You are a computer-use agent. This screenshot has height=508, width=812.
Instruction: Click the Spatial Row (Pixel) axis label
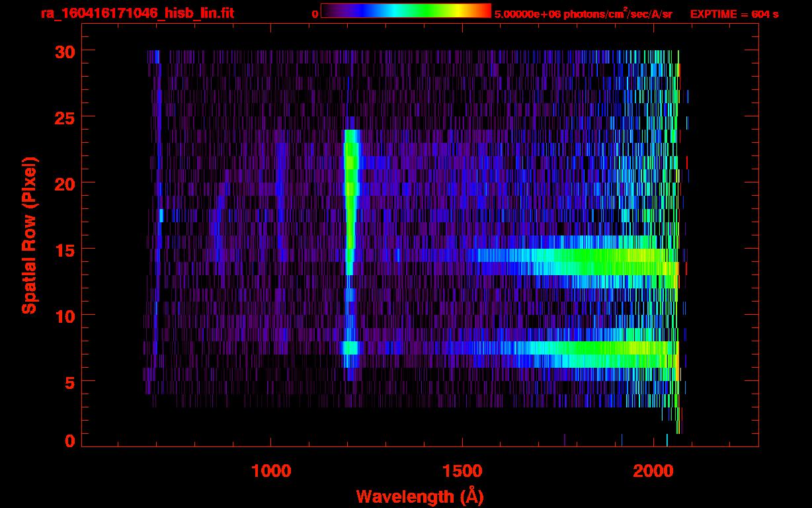pos(28,235)
